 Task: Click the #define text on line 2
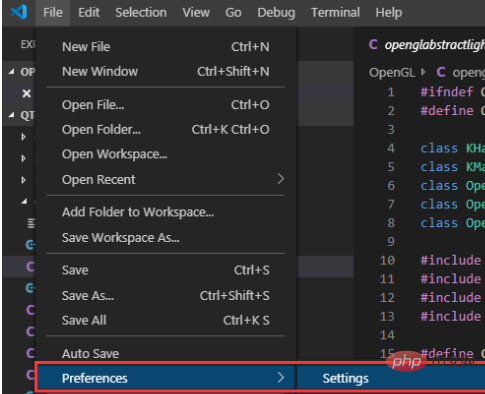pyautogui.click(x=447, y=110)
